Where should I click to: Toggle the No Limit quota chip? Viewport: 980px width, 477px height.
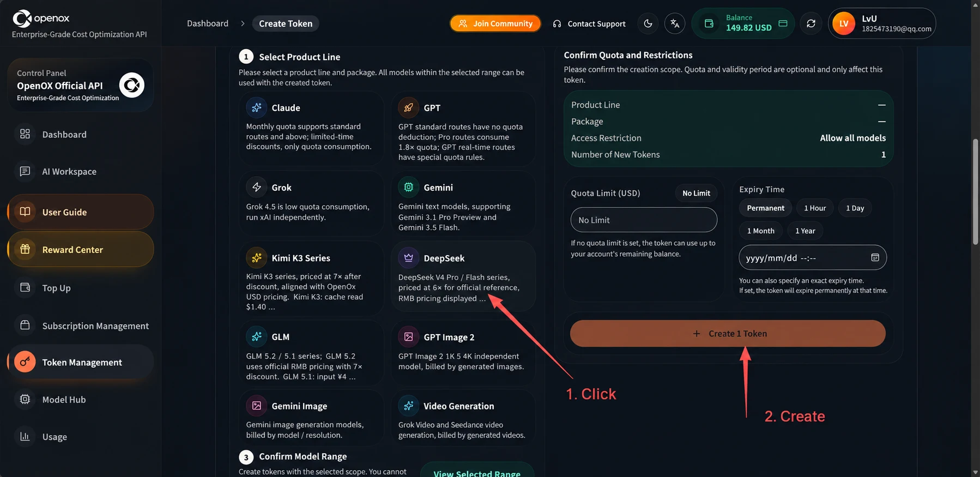tap(696, 193)
